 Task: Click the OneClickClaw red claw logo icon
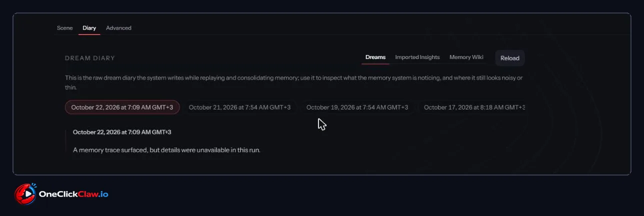click(x=25, y=194)
